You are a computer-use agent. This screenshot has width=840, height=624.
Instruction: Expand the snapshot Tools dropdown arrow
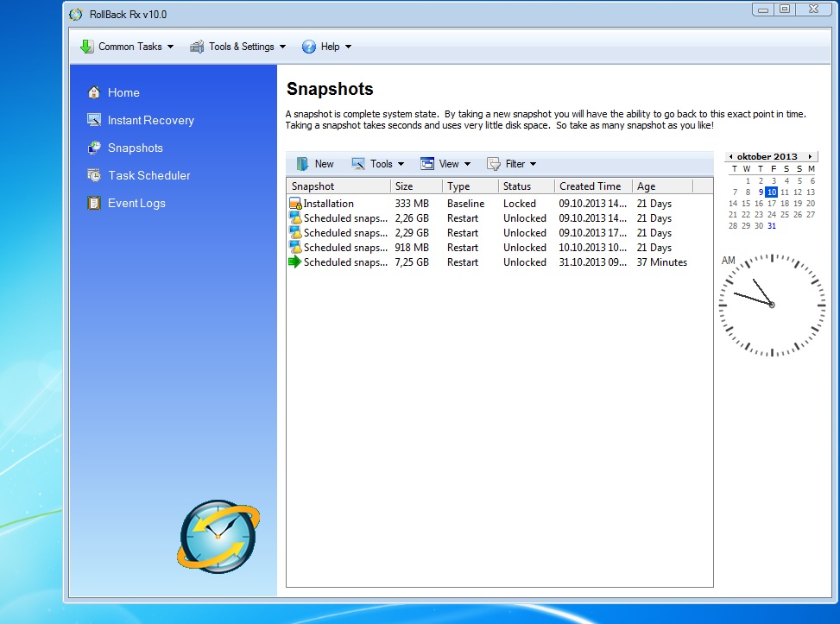click(x=401, y=164)
